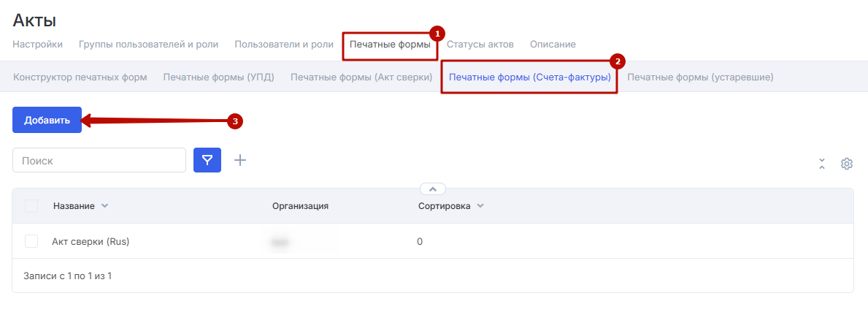This screenshot has width=868, height=334.
Task: Open the Название column sort dropdown
Action: tap(104, 206)
